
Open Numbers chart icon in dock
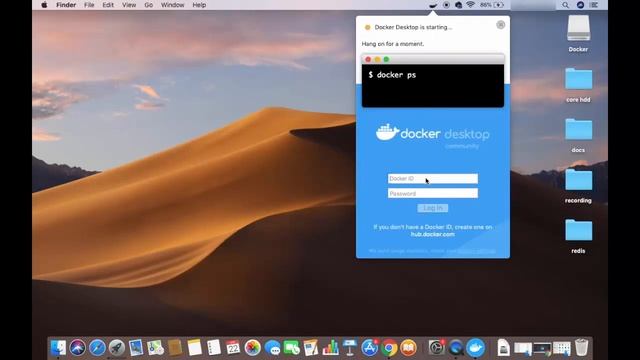point(331,348)
